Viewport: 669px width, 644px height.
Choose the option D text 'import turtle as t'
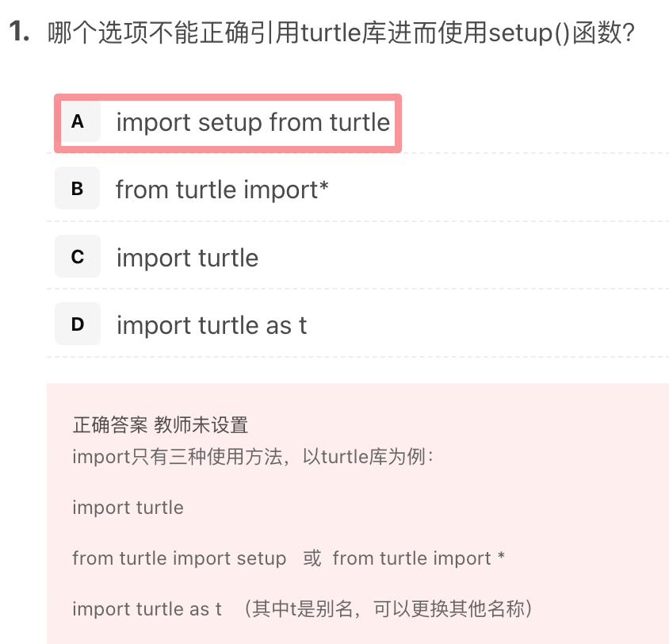coord(212,325)
